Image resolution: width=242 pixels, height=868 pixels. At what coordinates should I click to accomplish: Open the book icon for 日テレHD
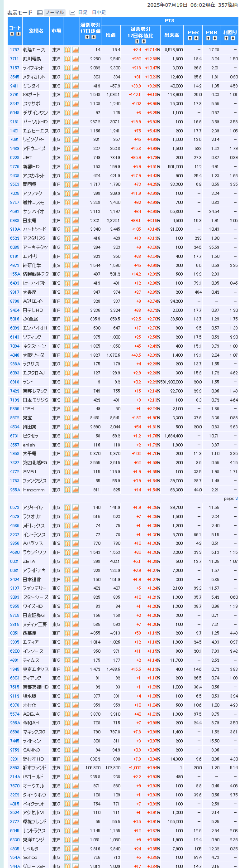67,310
